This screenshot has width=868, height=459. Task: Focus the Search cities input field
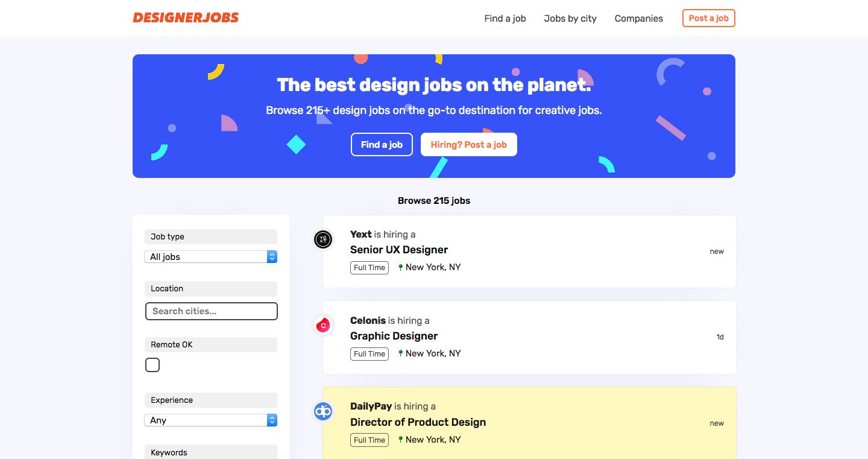(x=211, y=311)
